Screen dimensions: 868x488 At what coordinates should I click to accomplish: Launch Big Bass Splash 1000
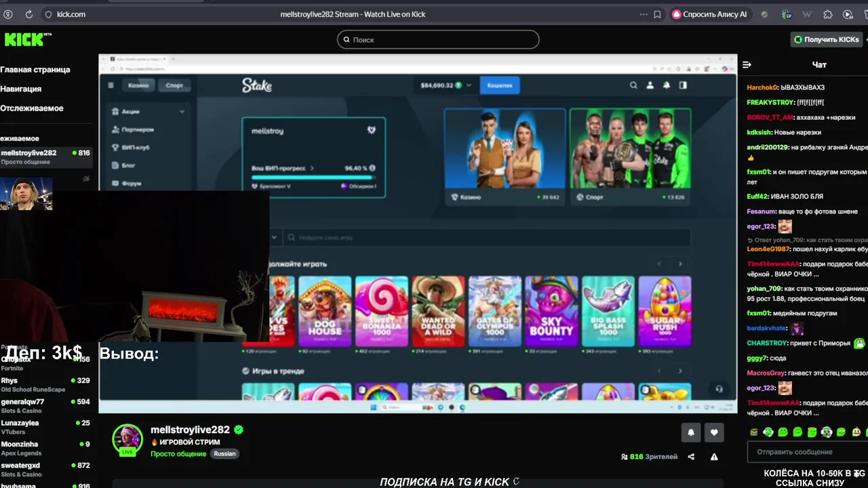pos(608,312)
